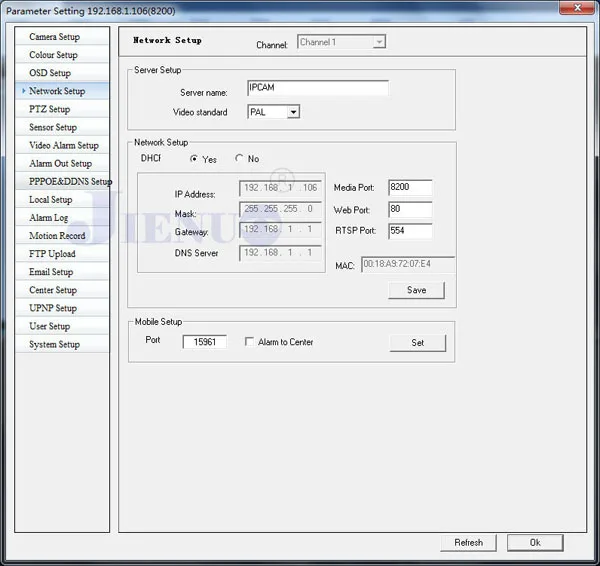The height and width of the screenshot is (566, 600).
Task: Open the Channel 1 dropdown
Action: [x=341, y=42]
